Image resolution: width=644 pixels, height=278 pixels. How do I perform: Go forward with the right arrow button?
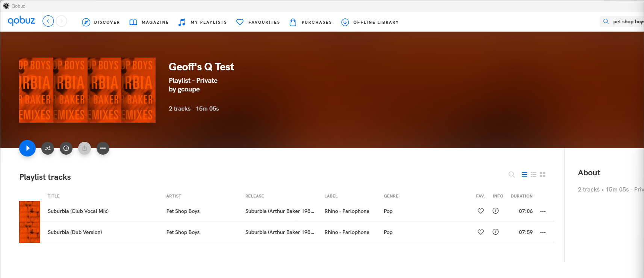point(62,21)
